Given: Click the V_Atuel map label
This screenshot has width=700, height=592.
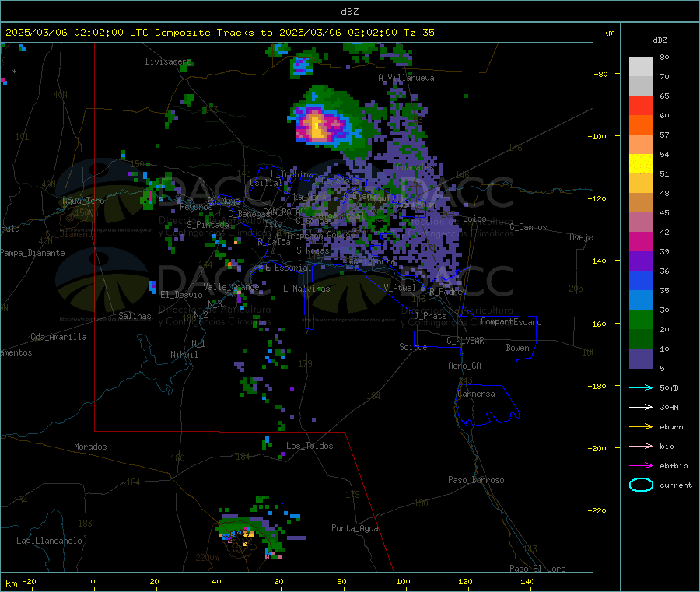Looking at the screenshot, I should click(x=400, y=288).
